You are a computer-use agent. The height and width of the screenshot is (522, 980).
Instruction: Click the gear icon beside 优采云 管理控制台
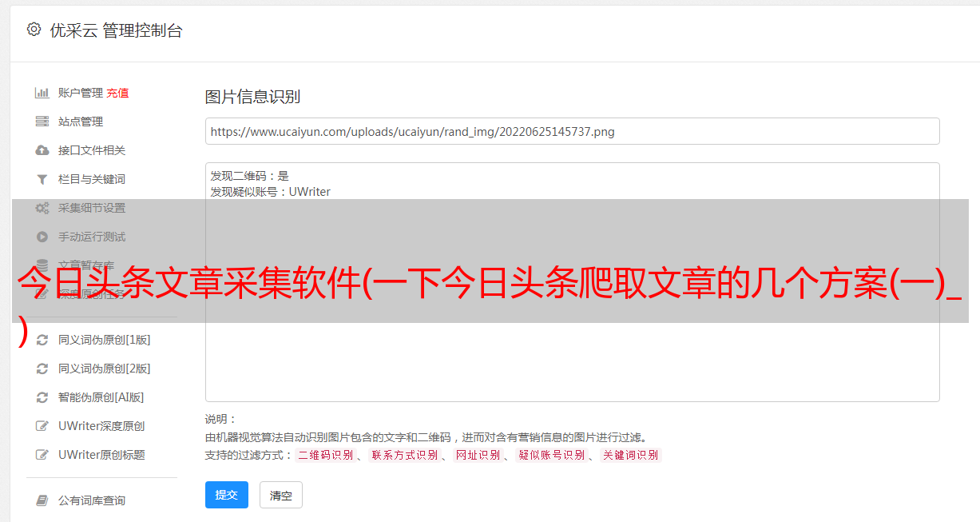pos(34,30)
